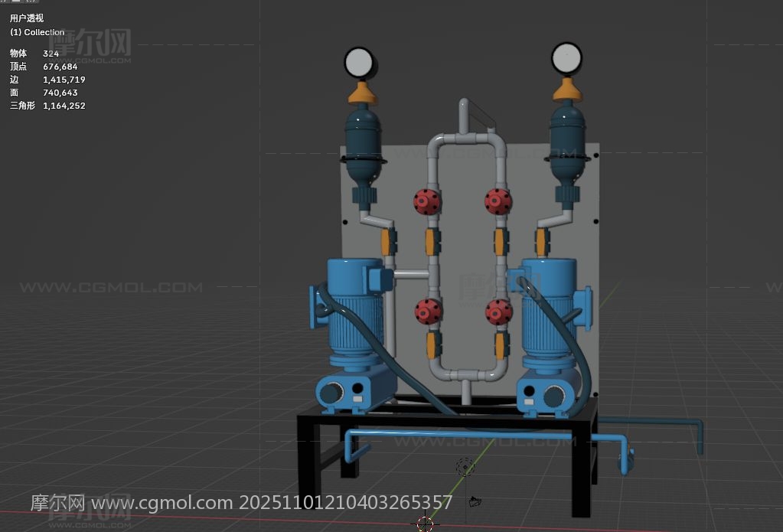The height and width of the screenshot is (532, 783).
Task: Click the gray vertical pipe stub on top
Action: [x=463, y=115]
